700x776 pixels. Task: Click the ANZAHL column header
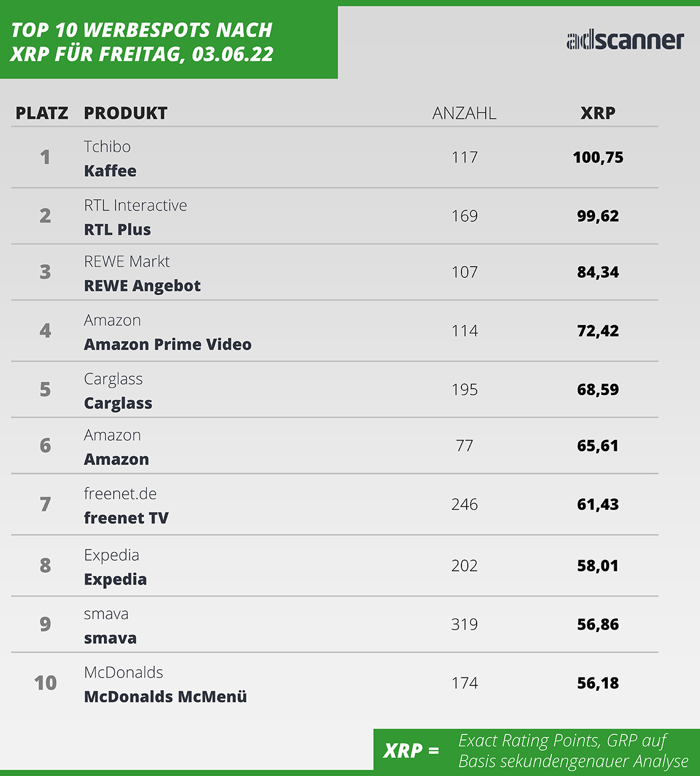click(464, 113)
